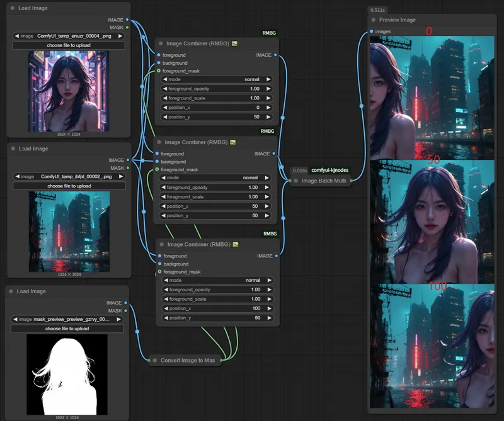Click the Convert Image to Mask node dot
504x421 pixels.
(154, 361)
